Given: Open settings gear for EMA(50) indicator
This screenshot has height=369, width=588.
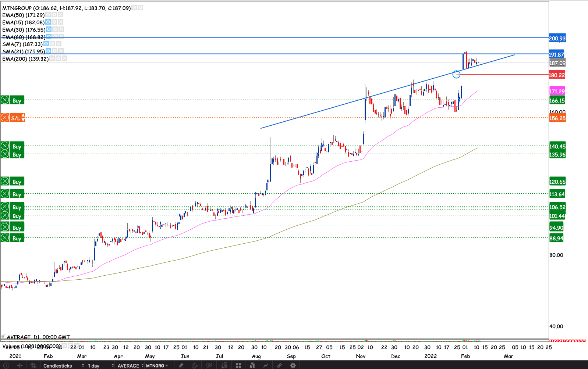Looking at the screenshot, I should (54, 15).
